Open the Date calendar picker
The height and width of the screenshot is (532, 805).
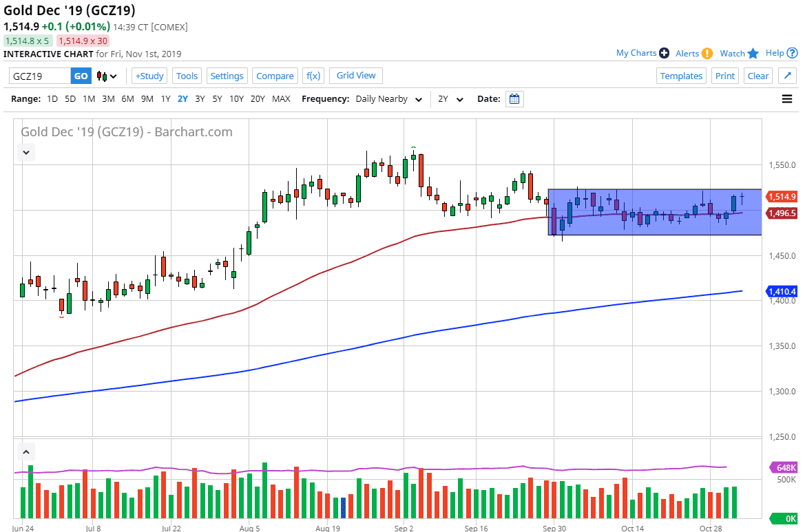514,98
